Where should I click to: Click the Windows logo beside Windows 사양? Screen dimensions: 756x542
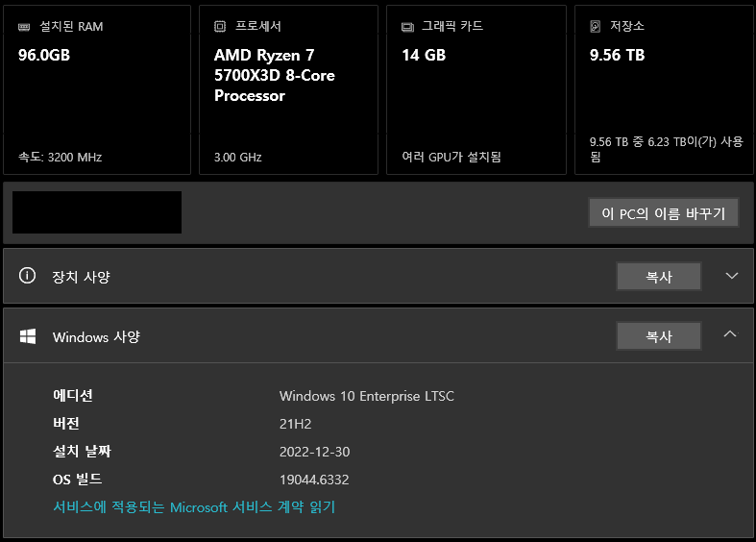tap(28, 336)
